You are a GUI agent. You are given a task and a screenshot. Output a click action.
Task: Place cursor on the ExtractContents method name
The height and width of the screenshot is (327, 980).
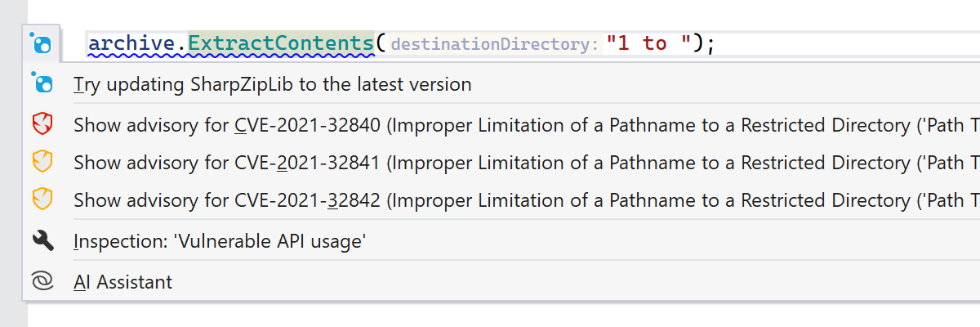pos(280,43)
